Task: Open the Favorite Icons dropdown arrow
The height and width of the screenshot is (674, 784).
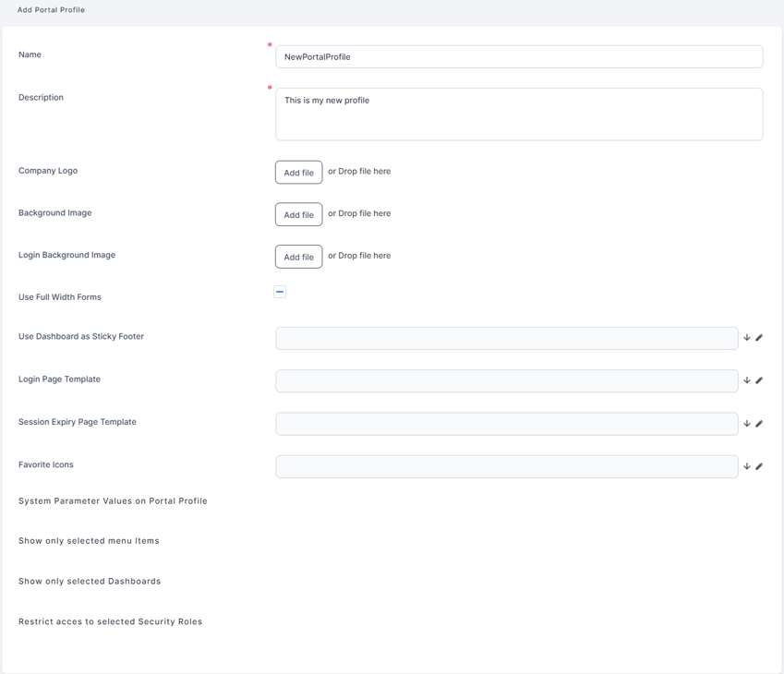Action: coord(747,466)
